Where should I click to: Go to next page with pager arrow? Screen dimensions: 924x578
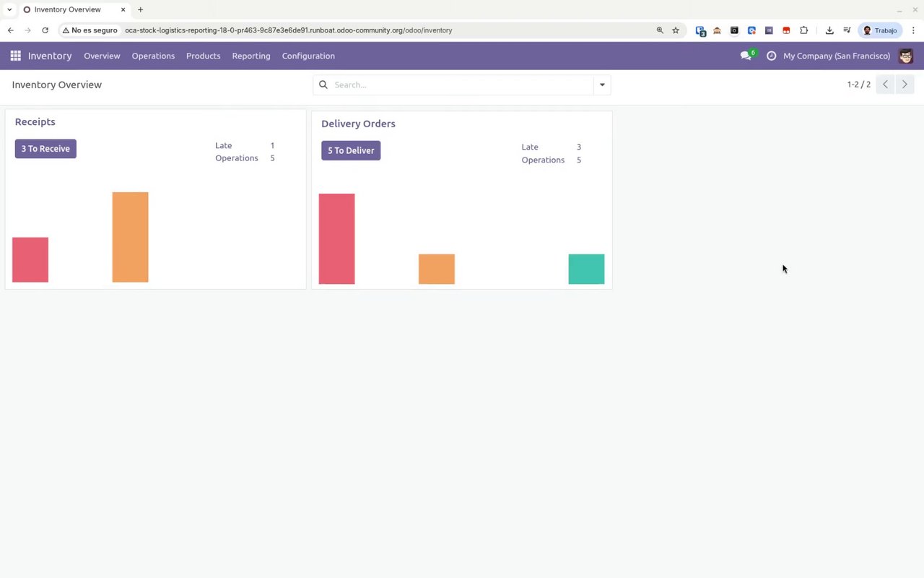[905, 85]
